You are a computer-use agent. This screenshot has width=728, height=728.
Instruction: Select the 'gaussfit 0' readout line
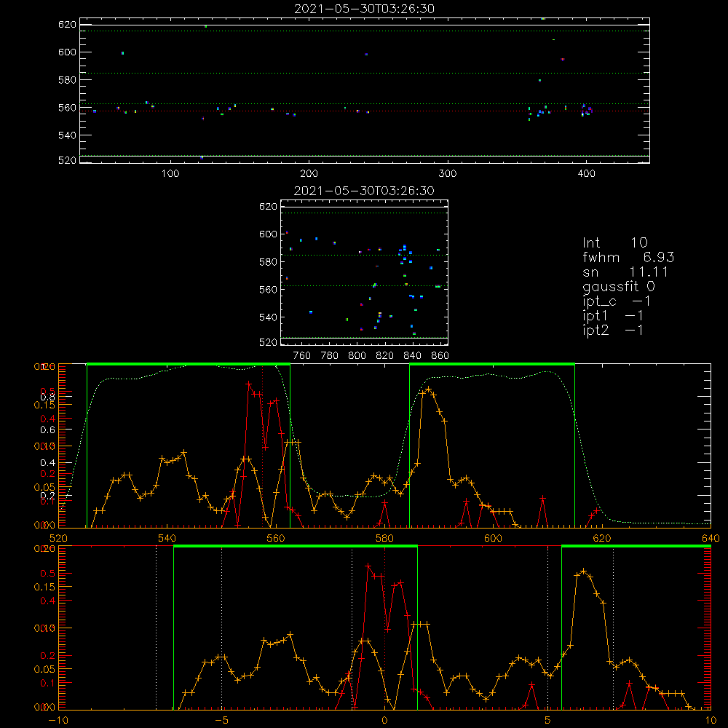coord(618,286)
